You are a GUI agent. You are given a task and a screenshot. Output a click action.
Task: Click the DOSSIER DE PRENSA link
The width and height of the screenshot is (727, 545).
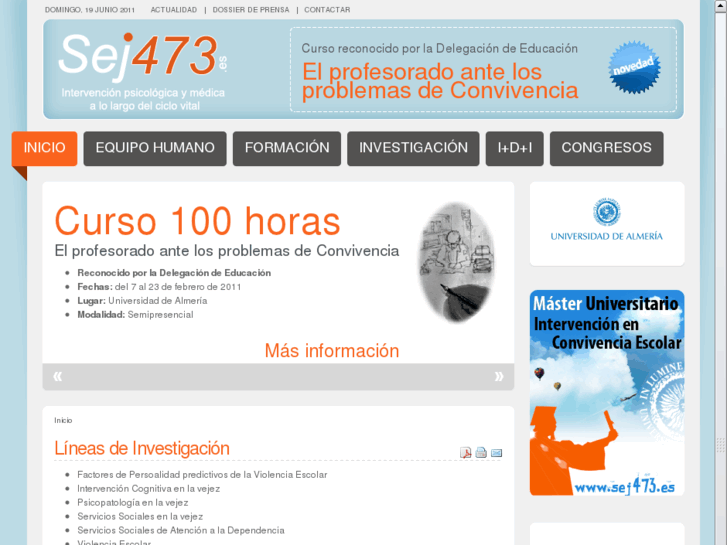coord(251,10)
